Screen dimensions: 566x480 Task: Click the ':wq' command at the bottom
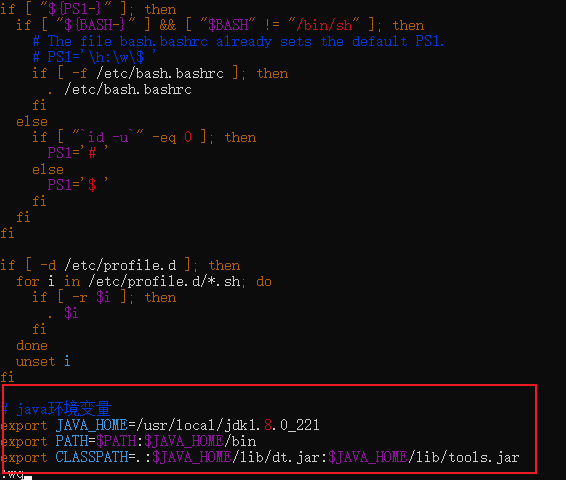pos(14,474)
